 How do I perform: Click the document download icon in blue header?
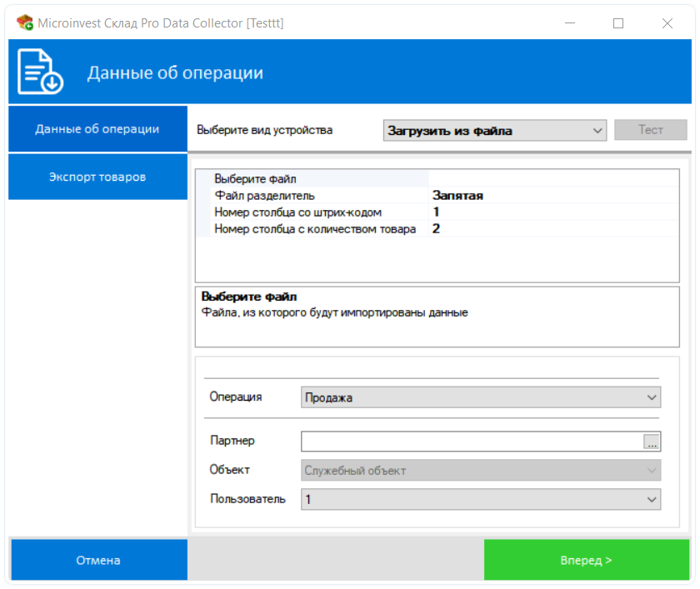pyautogui.click(x=40, y=72)
